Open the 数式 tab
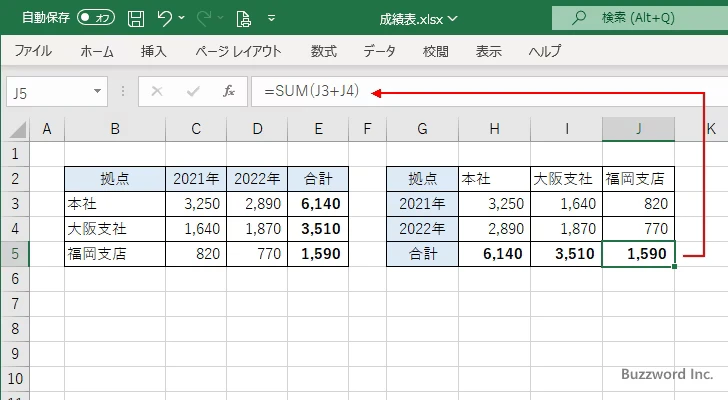 (324, 51)
